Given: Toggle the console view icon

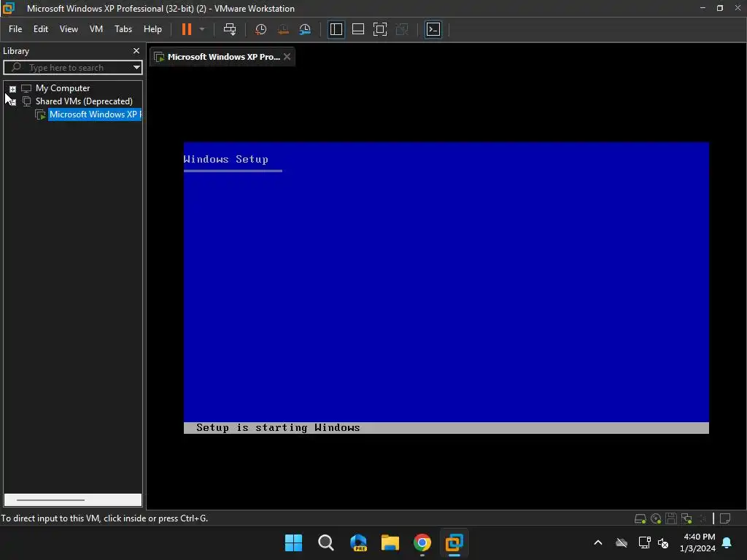Looking at the screenshot, I should 433,29.
